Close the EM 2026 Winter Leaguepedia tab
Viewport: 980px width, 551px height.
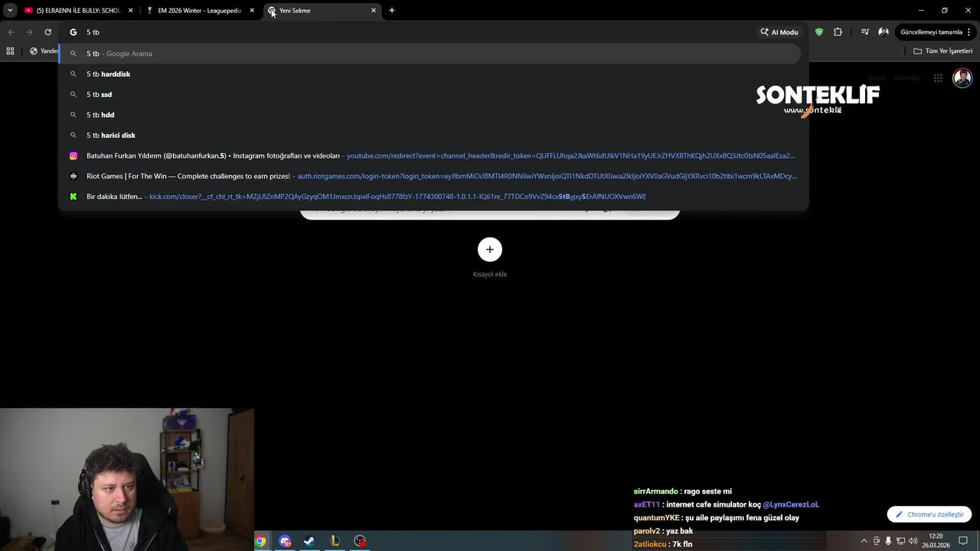click(x=252, y=11)
